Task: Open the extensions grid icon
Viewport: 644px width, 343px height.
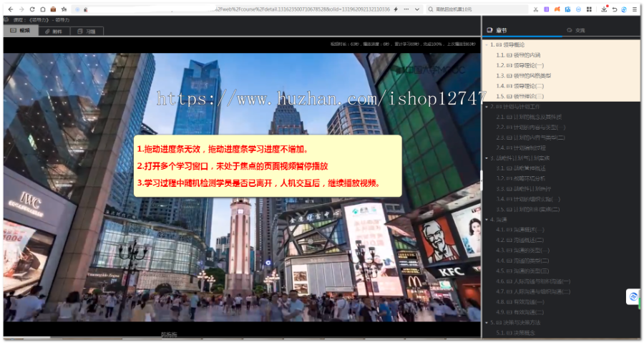Action: [589, 9]
